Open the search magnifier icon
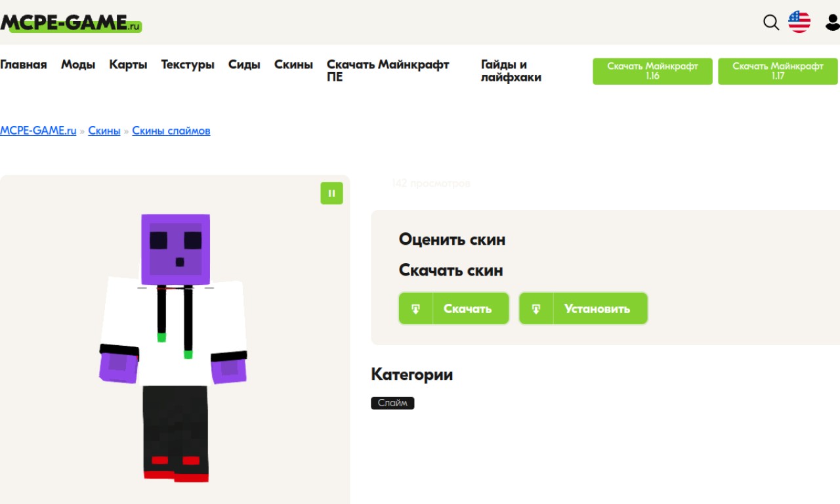 coord(771,23)
